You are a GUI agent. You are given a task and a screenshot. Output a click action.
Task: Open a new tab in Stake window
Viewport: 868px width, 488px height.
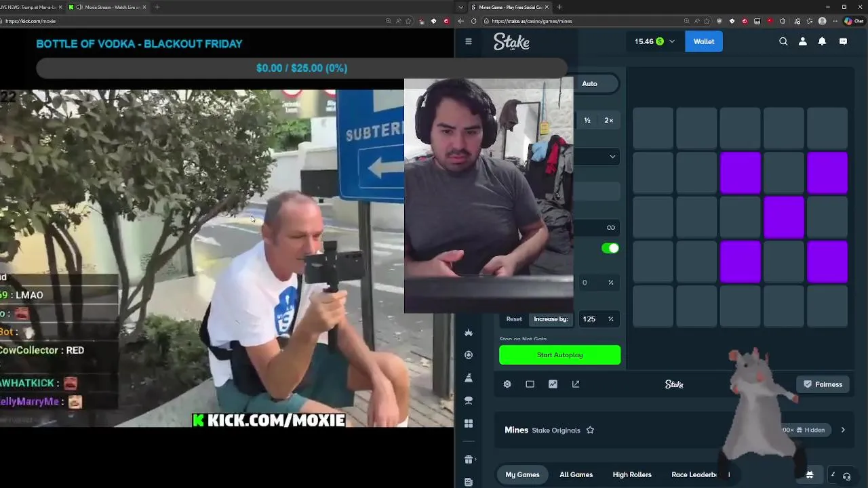pyautogui.click(x=559, y=7)
